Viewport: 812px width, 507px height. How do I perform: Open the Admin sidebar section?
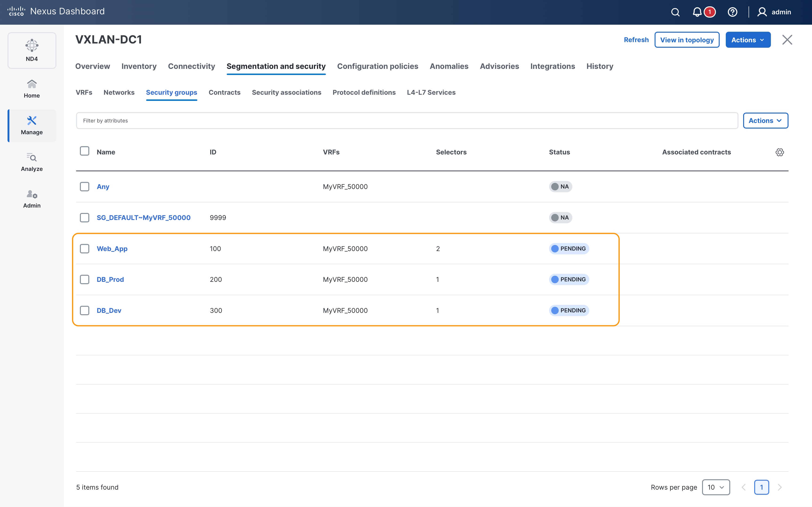pos(32,199)
